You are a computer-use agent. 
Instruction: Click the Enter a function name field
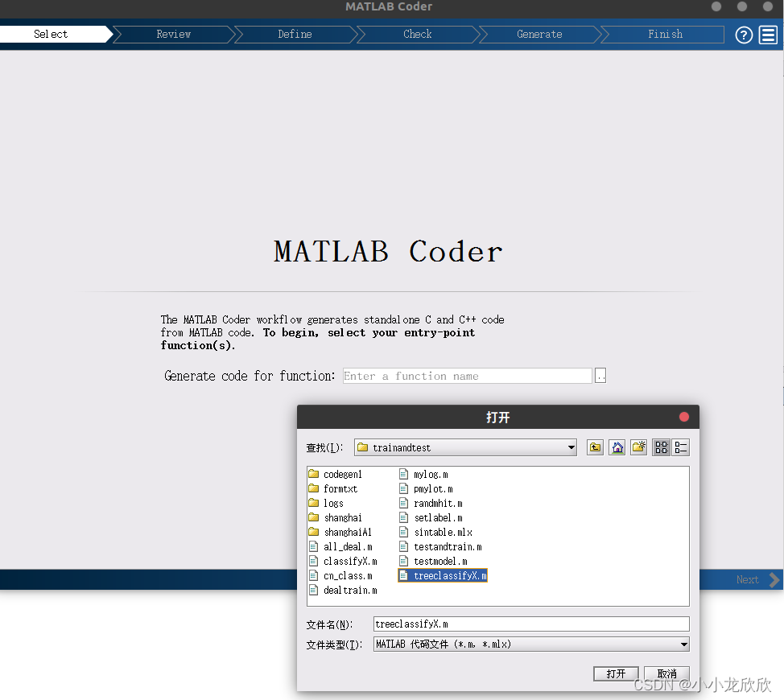pos(467,376)
